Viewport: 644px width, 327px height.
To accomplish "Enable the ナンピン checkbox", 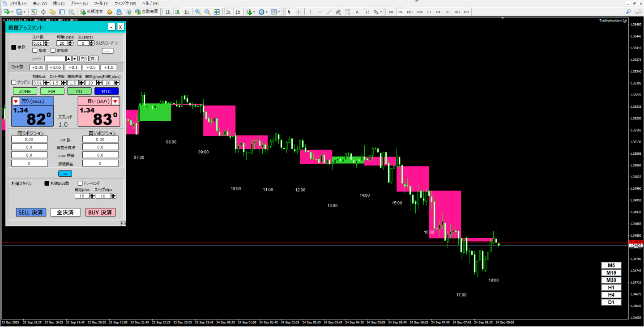I will [x=14, y=82].
